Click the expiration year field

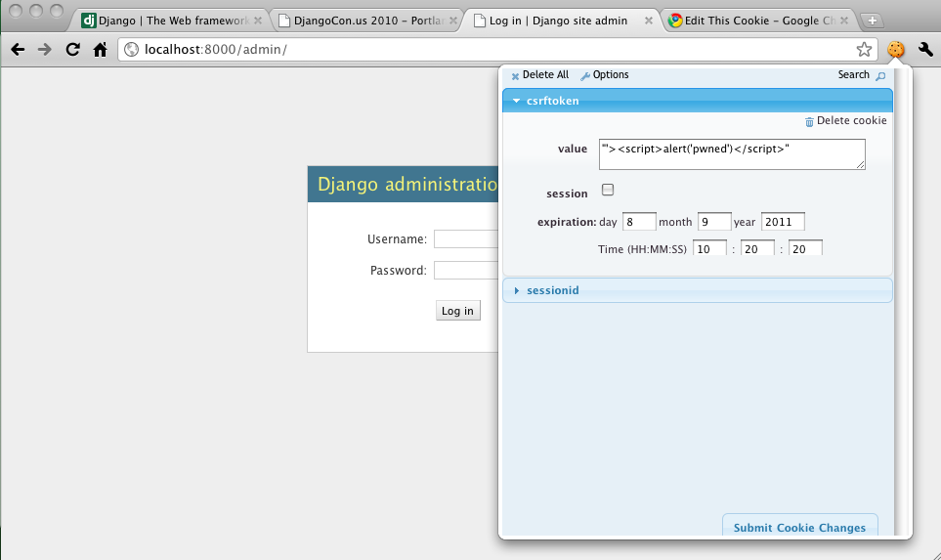(x=783, y=222)
